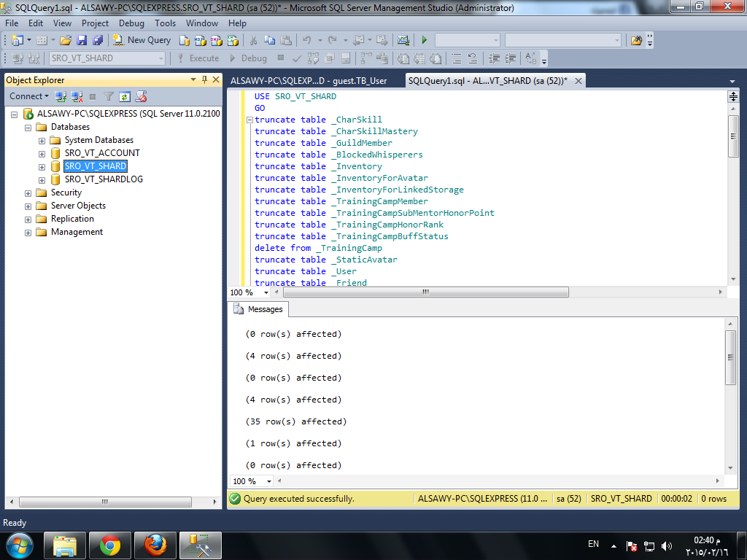Select the Management folder
The width and height of the screenshot is (747, 560).
(x=77, y=232)
